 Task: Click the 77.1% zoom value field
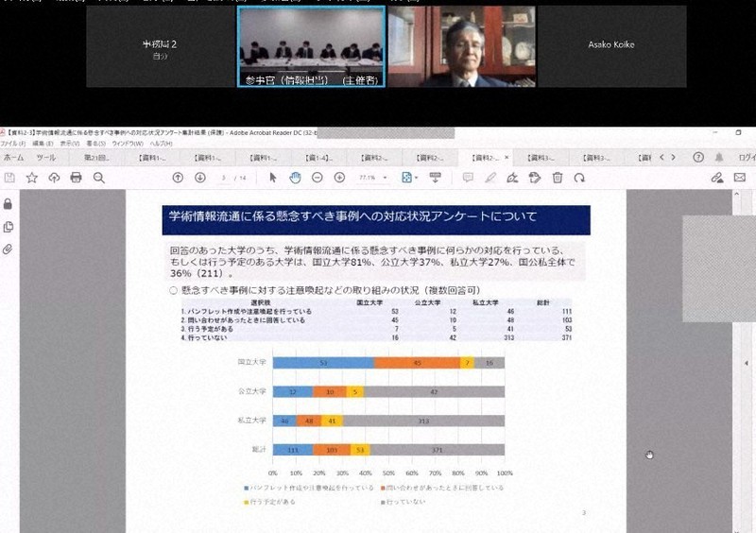[368, 178]
